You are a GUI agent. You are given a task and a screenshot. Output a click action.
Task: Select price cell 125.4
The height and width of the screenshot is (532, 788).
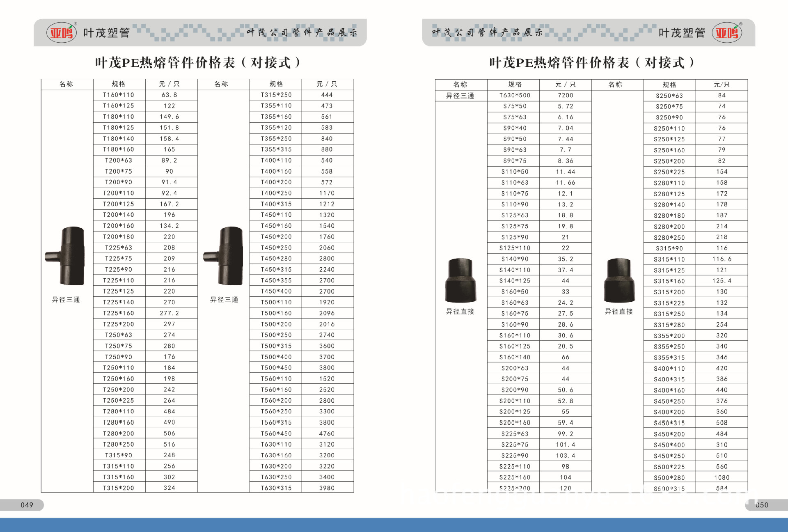722,281
